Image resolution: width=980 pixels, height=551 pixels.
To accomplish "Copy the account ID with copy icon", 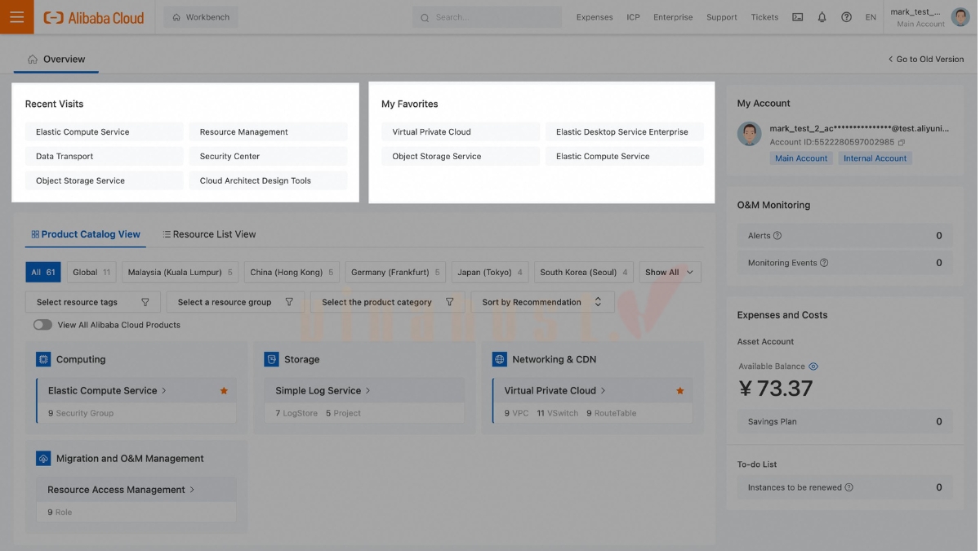I will click(902, 143).
